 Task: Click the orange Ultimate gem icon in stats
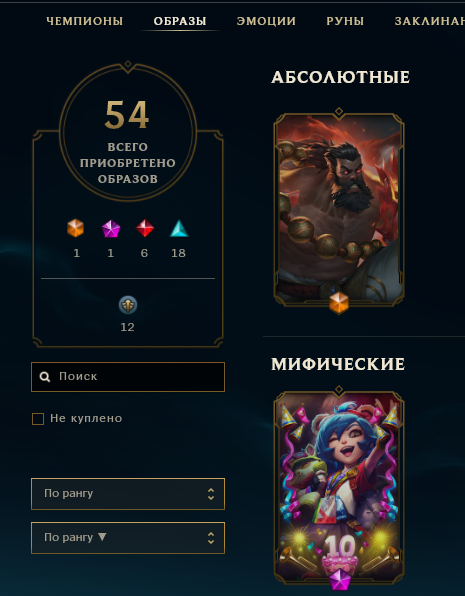(75, 228)
